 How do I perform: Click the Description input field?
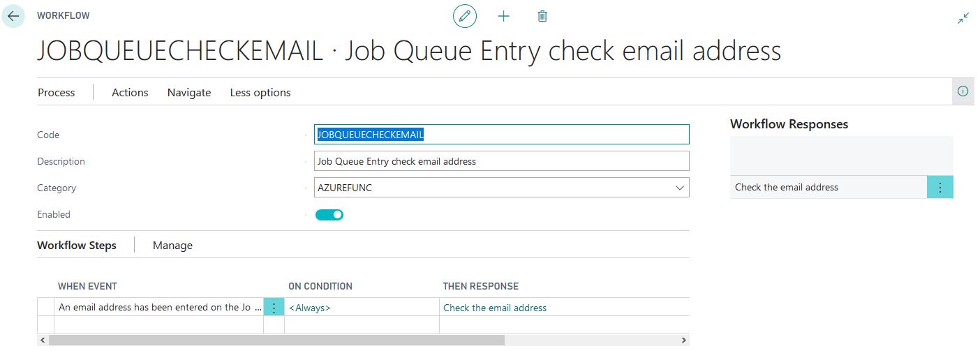(501, 161)
